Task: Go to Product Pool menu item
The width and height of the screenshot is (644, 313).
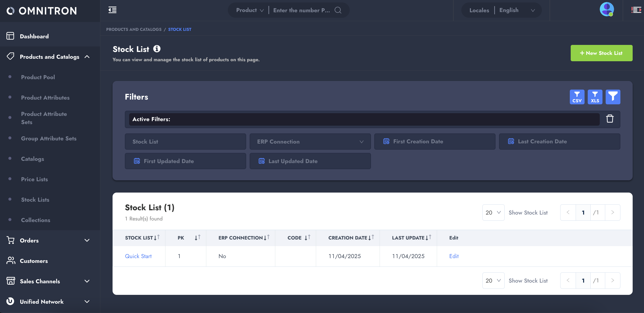Action: pyautogui.click(x=38, y=77)
